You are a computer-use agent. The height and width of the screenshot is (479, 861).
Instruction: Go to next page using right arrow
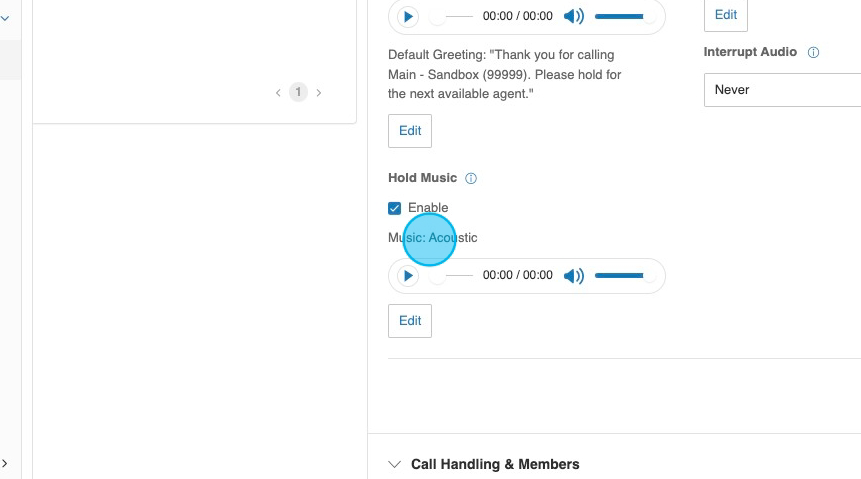[x=319, y=93]
